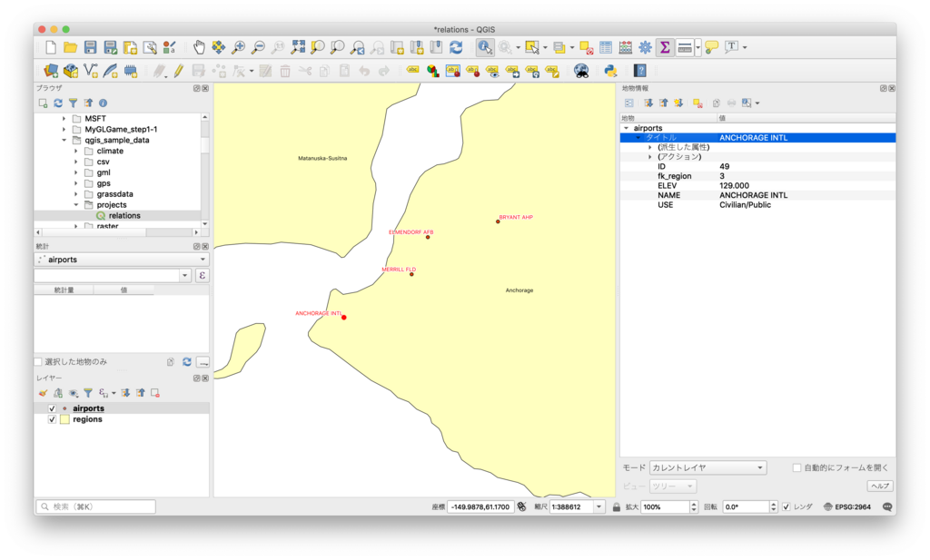The width and height of the screenshot is (930, 560).
Task: Click the Zoom In magnifier tool
Action: click(239, 47)
